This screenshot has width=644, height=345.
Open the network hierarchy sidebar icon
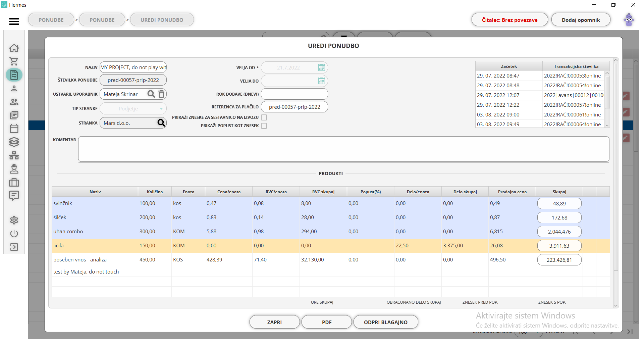point(14,155)
